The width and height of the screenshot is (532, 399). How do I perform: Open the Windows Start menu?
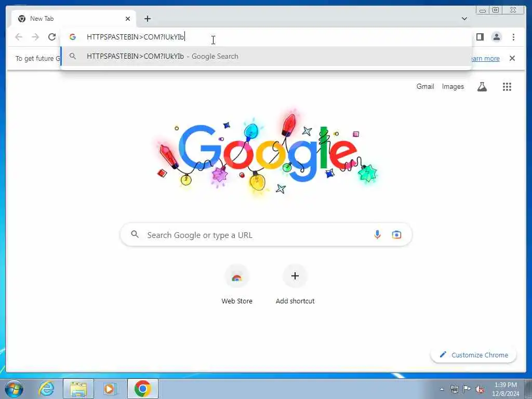(14, 389)
